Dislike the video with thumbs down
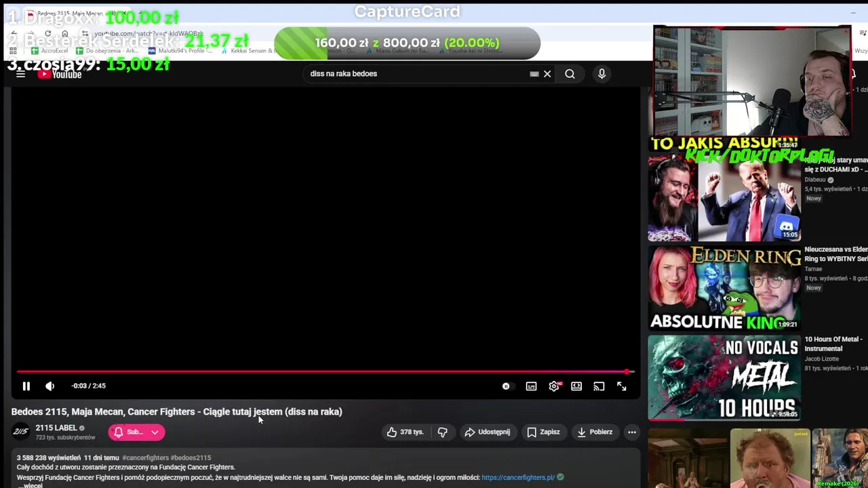The image size is (868, 488). [443, 432]
